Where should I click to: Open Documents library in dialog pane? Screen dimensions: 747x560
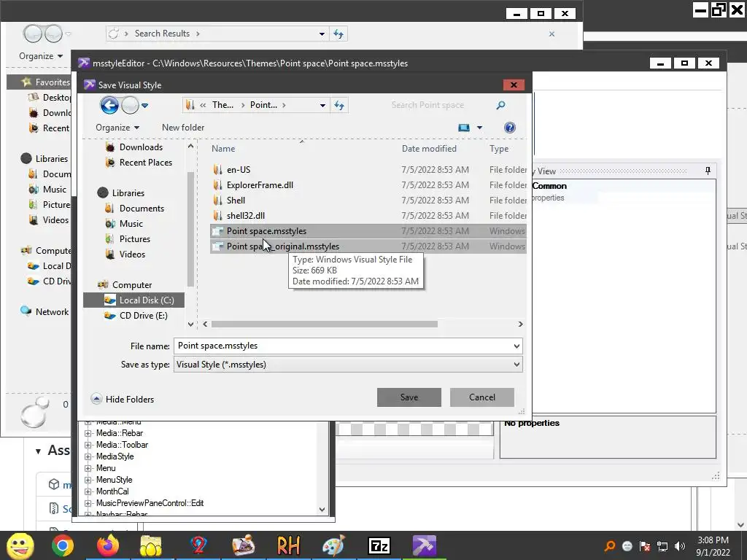(142, 208)
